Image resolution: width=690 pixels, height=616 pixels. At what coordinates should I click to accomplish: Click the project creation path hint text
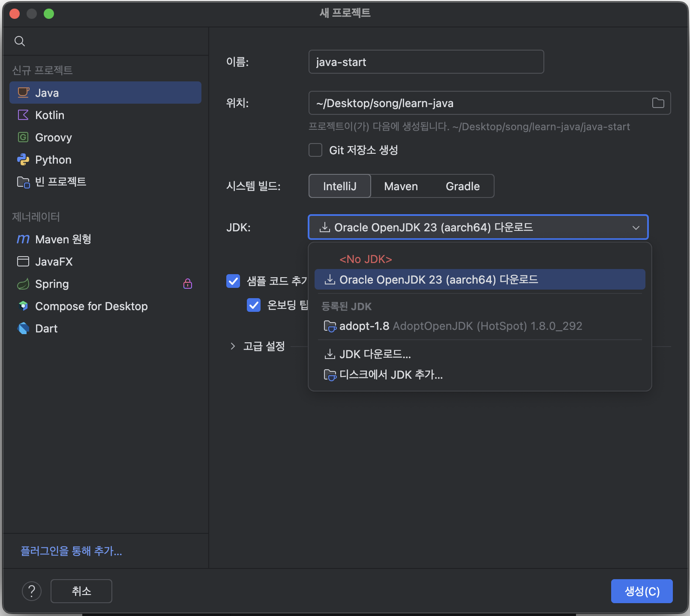click(x=469, y=127)
